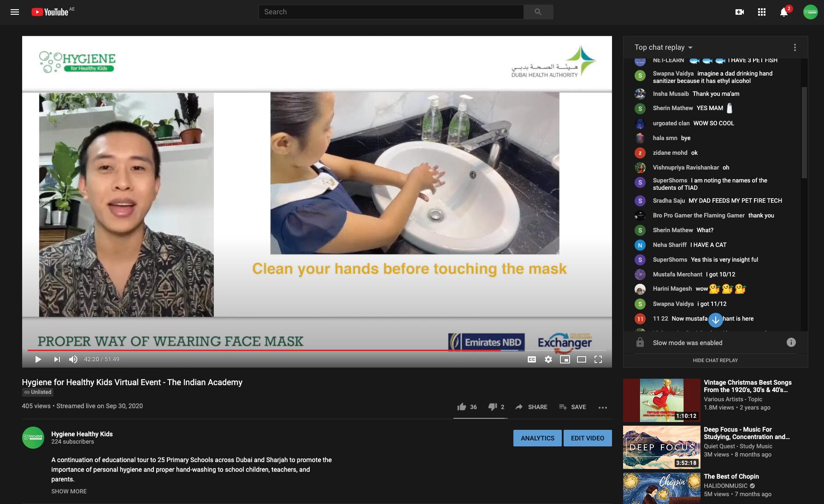Toggle closed captions on the player
824x504 pixels.
pyautogui.click(x=532, y=359)
